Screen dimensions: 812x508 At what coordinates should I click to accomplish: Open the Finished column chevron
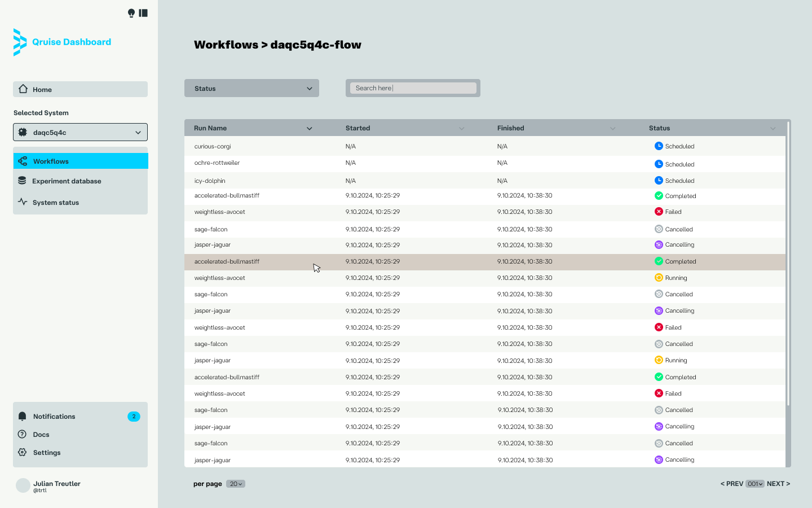[x=613, y=129]
